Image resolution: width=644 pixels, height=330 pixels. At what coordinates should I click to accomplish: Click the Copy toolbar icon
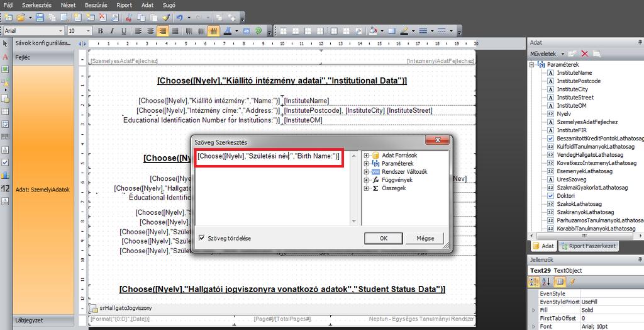point(141,17)
